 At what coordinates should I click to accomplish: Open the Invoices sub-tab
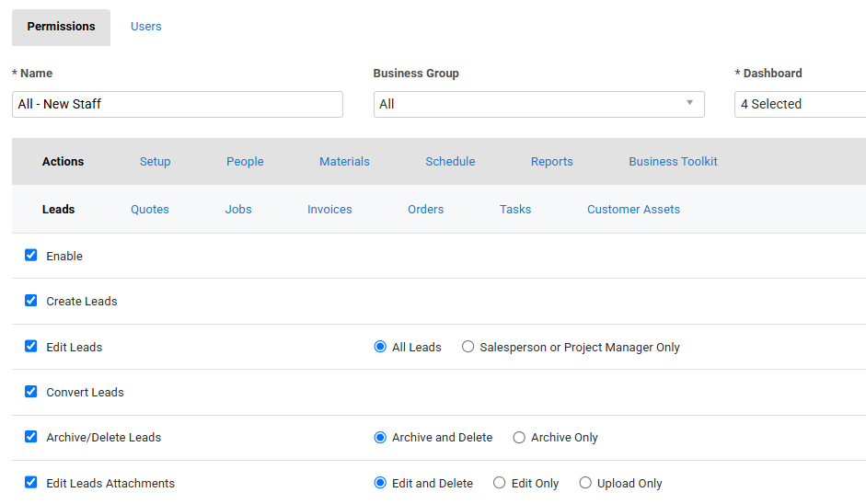pyautogui.click(x=329, y=210)
